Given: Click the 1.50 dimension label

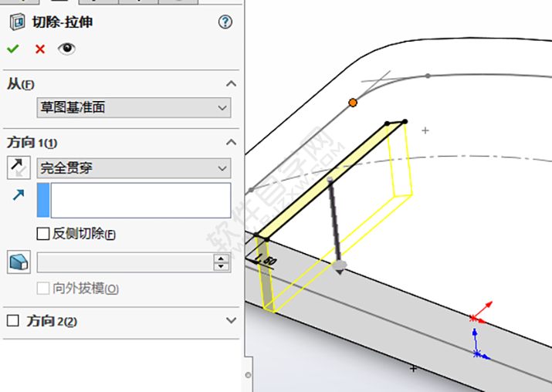Looking at the screenshot, I should (266, 260).
